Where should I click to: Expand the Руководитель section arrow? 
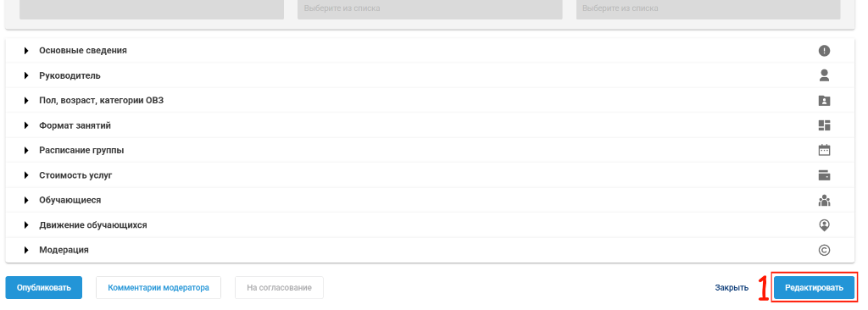(26, 75)
